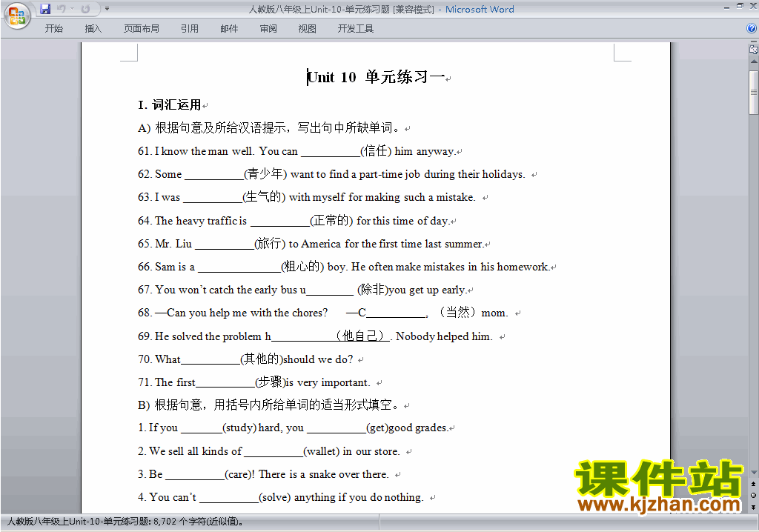Image resolution: width=759 pixels, height=532 pixels.
Task: Open the round Office button menu
Action: (17, 16)
